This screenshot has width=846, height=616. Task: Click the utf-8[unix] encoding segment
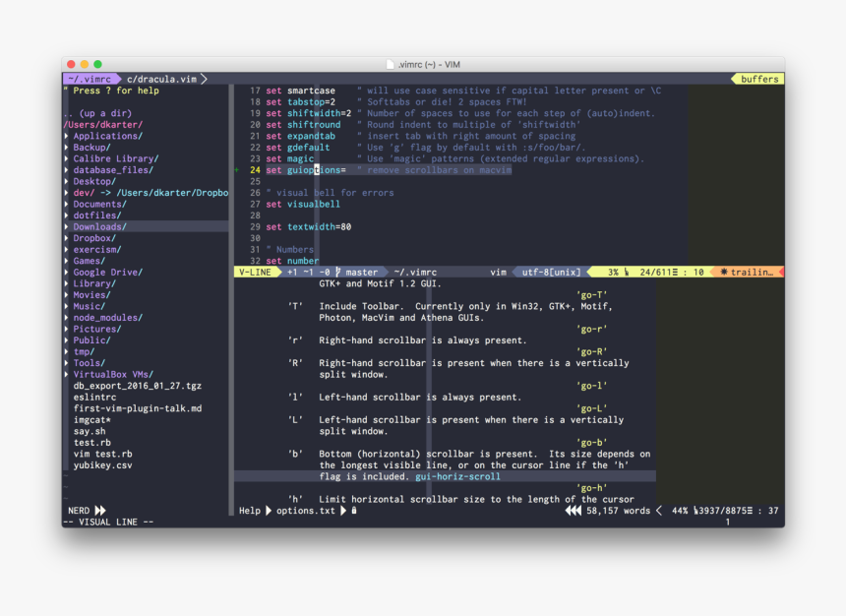tap(551, 273)
